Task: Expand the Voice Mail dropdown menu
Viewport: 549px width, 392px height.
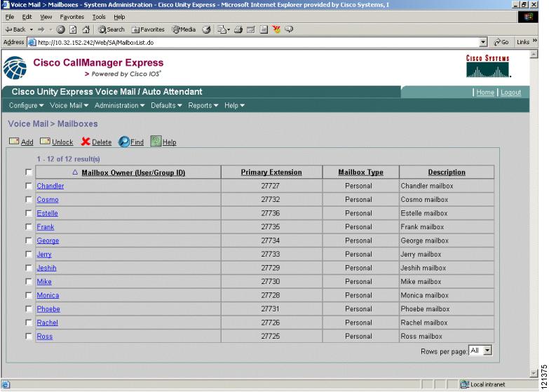Action: click(x=69, y=105)
